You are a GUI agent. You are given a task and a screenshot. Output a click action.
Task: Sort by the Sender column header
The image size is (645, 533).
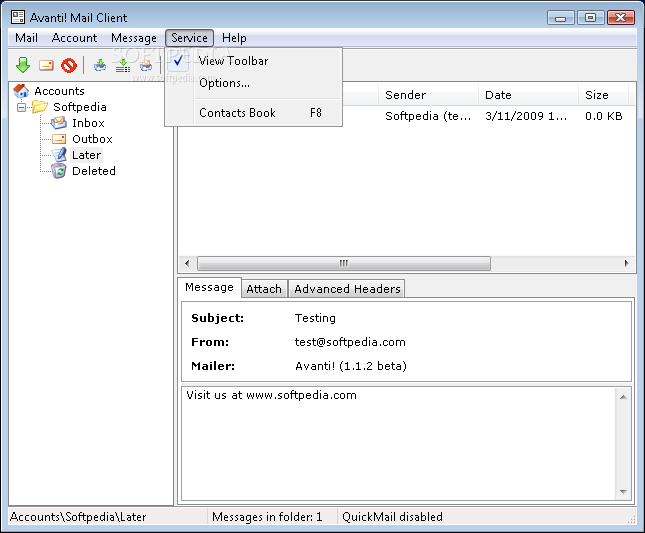coord(428,95)
